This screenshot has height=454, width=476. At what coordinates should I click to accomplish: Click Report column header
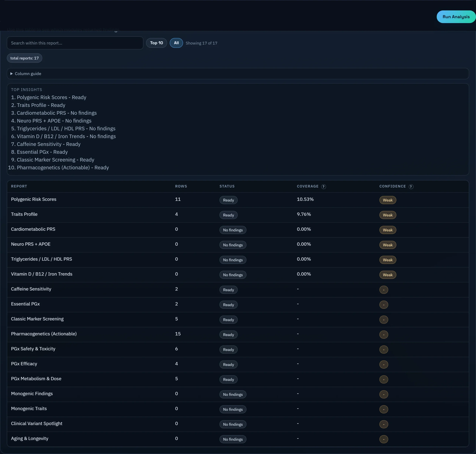coord(19,186)
